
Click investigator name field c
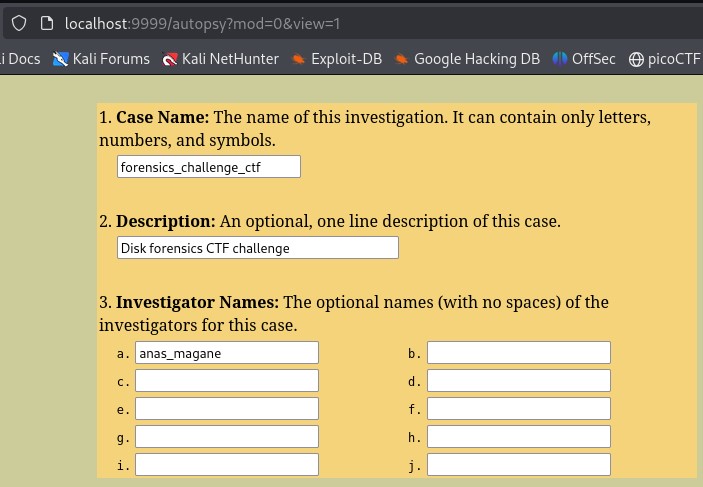(227, 381)
